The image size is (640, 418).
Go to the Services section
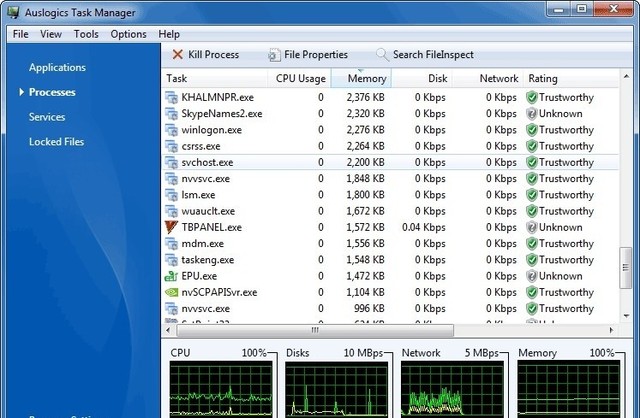click(x=47, y=117)
